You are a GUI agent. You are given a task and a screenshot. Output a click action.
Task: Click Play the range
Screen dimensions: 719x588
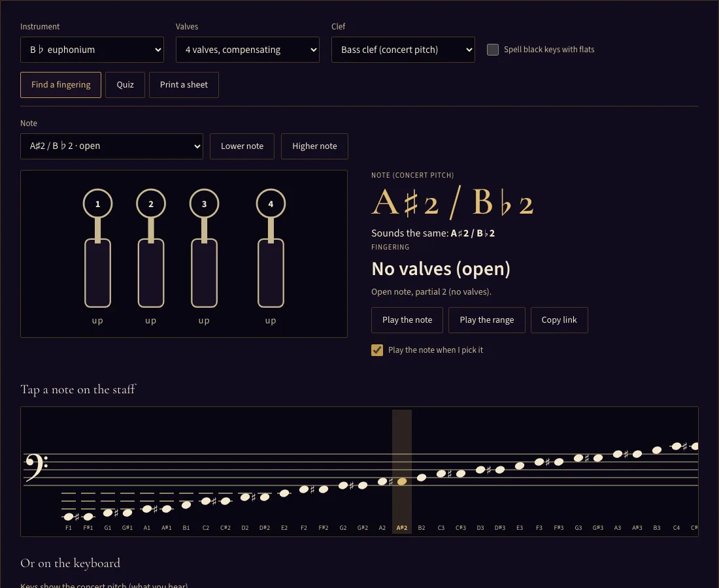486,320
